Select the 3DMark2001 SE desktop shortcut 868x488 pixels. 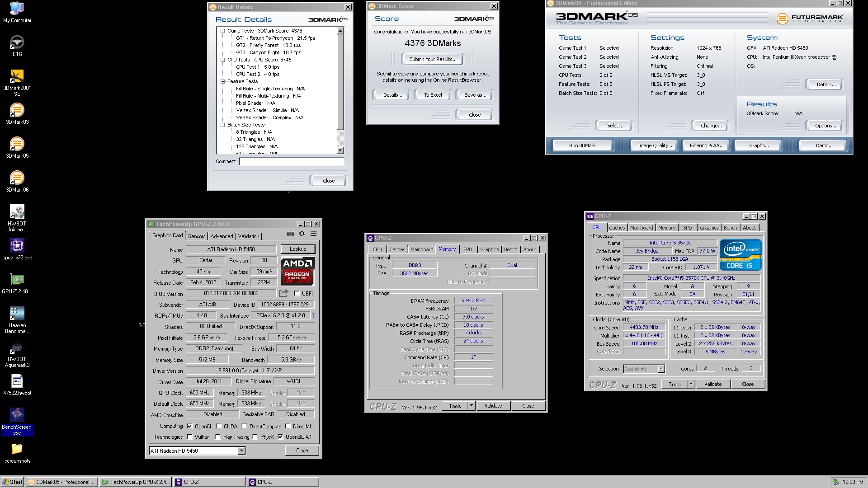(x=17, y=83)
